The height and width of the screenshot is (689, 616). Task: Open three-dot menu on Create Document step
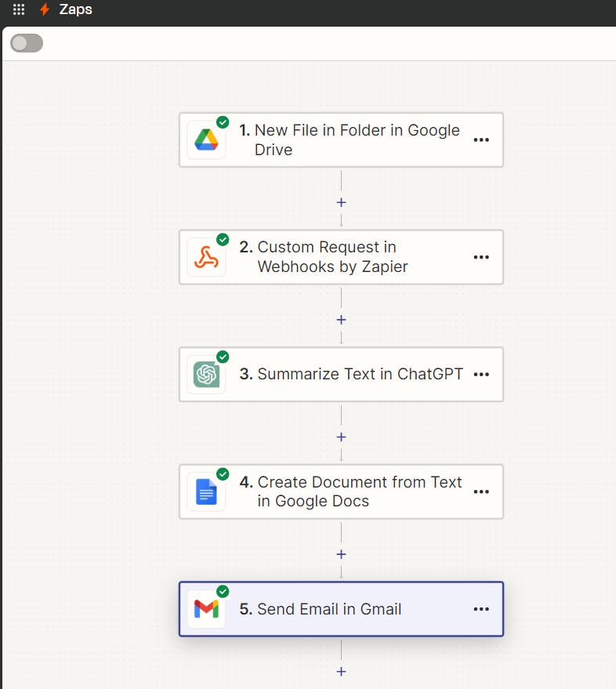pyautogui.click(x=481, y=491)
